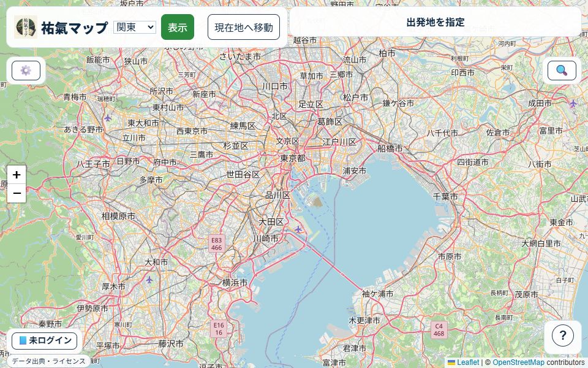Click the 茂原市 map label
The height and width of the screenshot is (368, 588).
[526, 294]
